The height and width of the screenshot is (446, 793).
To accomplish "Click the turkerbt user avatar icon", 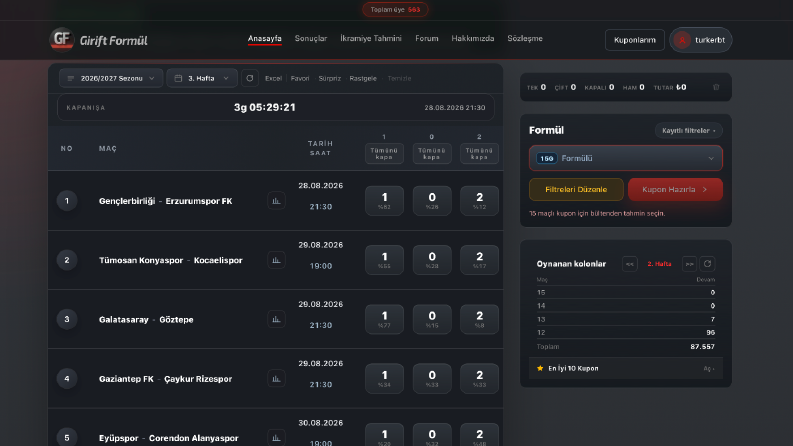I will point(682,40).
